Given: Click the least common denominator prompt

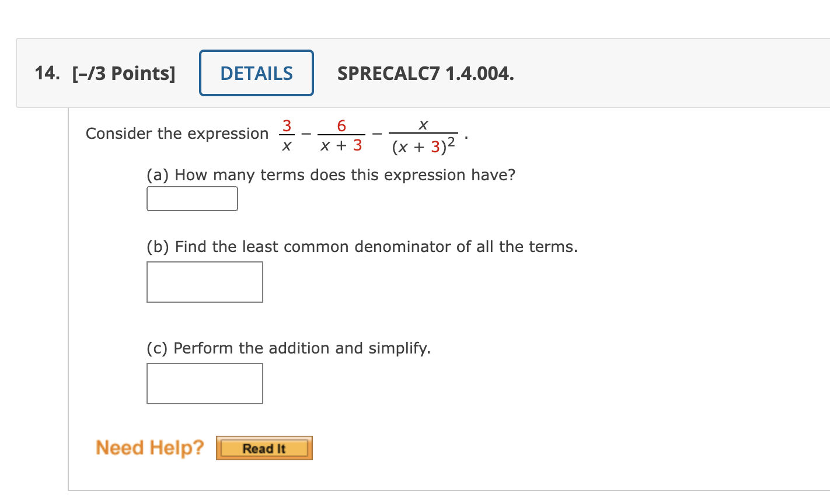Looking at the screenshot, I should point(361,246).
